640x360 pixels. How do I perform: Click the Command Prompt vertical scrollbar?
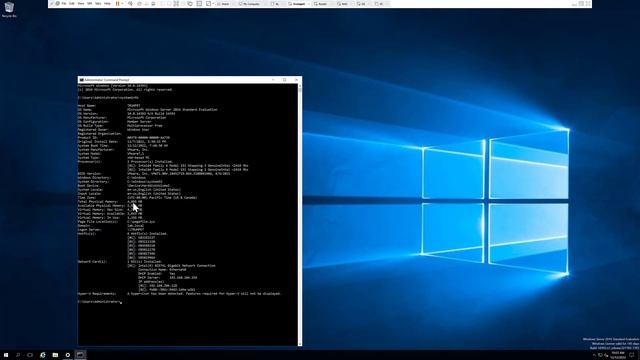[x=300, y=215]
